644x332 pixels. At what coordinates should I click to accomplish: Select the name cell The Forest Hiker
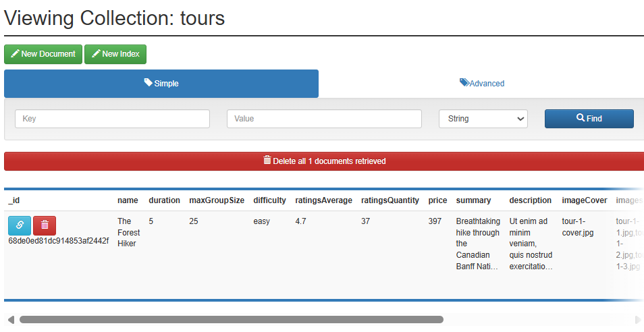click(x=128, y=232)
